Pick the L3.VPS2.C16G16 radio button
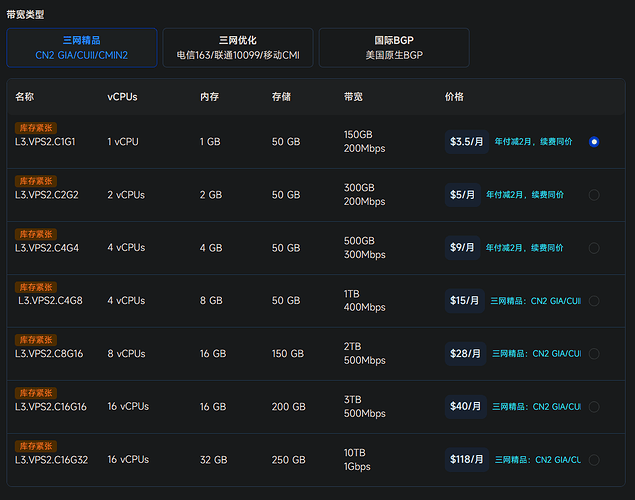635x500 pixels. point(594,406)
